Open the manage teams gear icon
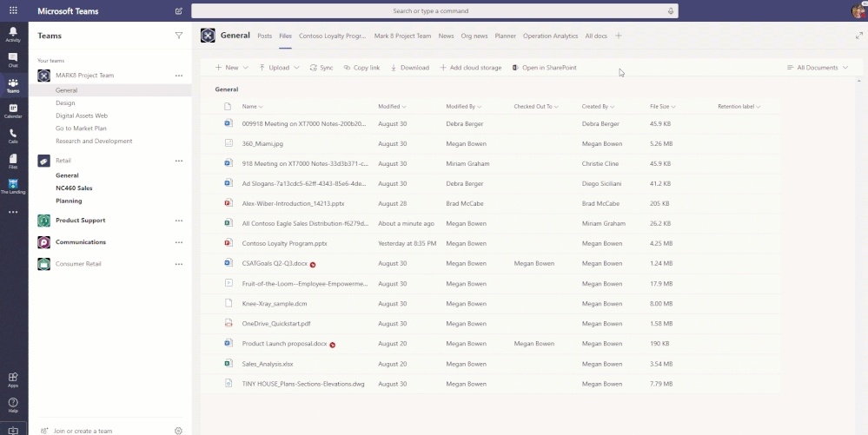 click(x=178, y=430)
